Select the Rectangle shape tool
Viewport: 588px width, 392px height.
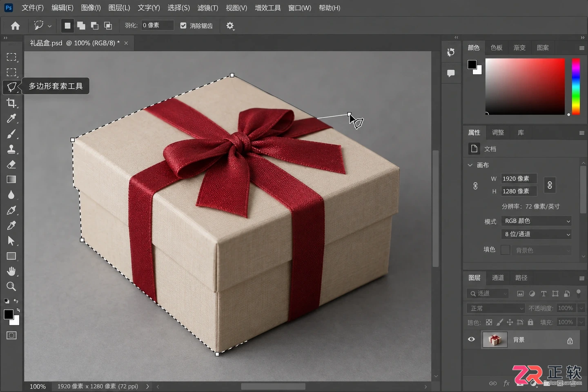click(11, 256)
